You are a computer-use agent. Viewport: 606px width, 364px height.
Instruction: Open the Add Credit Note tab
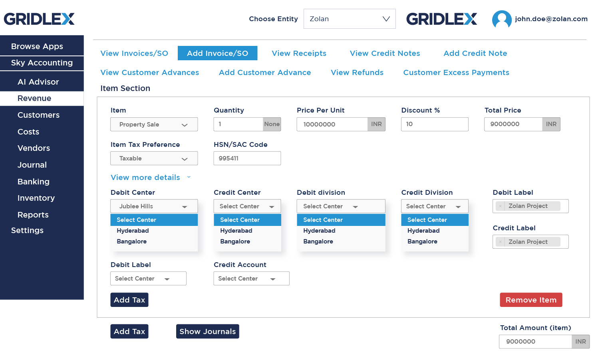475,53
